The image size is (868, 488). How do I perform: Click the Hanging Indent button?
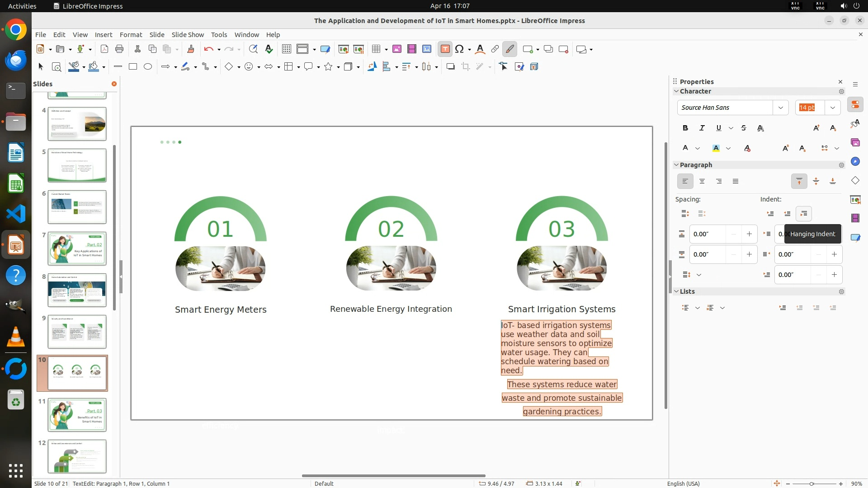tap(803, 214)
